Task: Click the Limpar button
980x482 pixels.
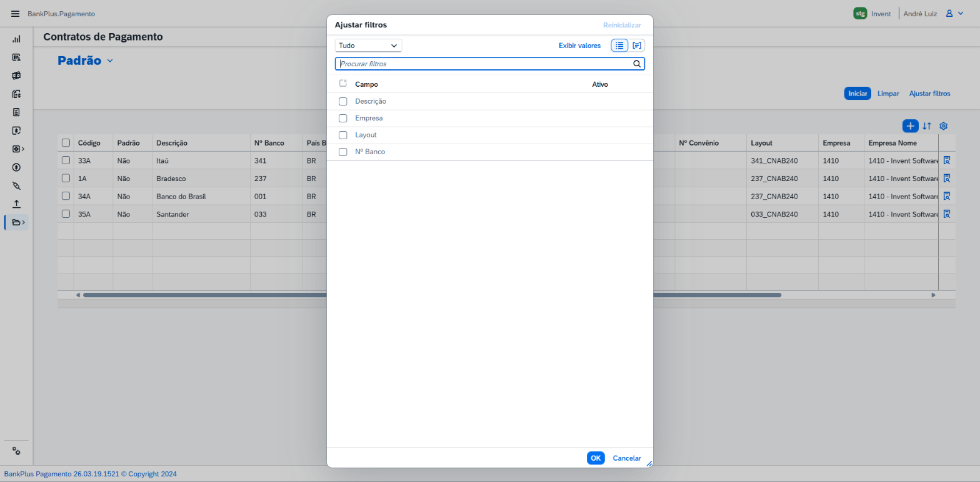Action: click(888, 94)
